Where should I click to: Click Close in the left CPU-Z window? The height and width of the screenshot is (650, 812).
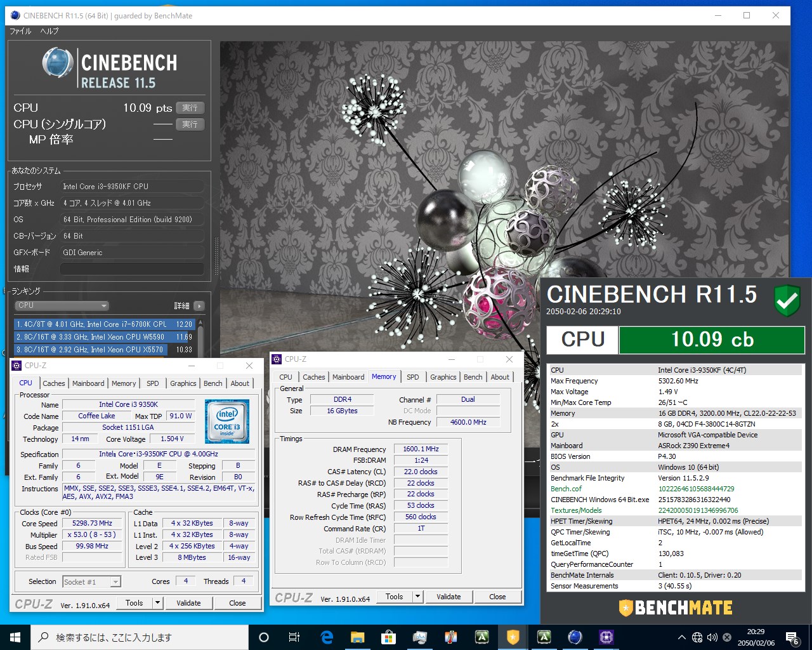237,603
